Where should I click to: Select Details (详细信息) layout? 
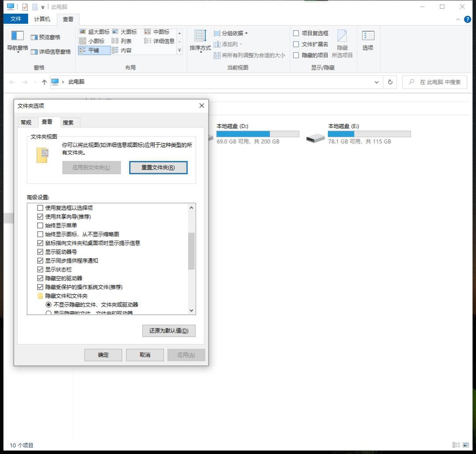coord(160,41)
